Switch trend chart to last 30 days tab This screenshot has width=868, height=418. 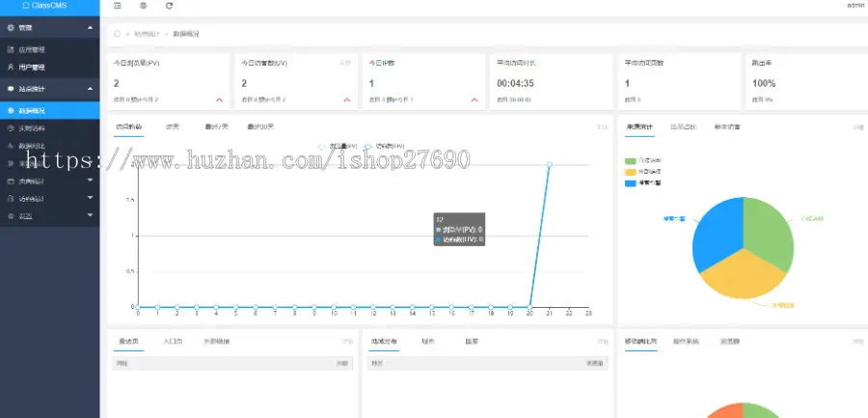pos(260,126)
